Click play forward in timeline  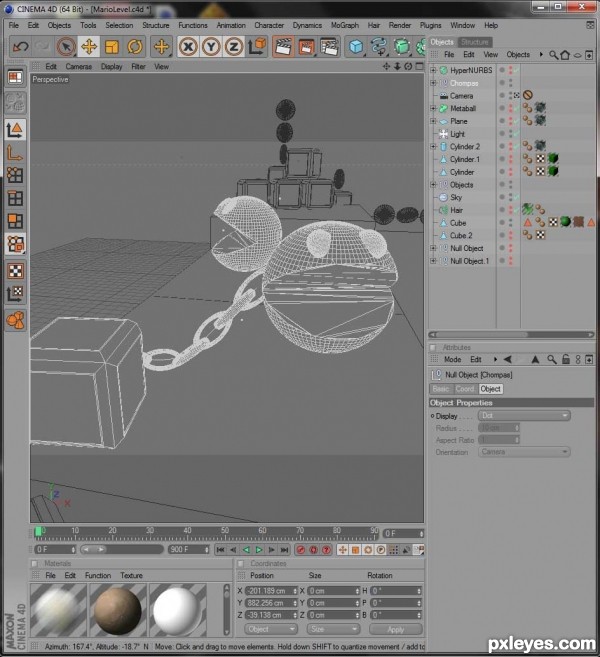[x=259, y=549]
